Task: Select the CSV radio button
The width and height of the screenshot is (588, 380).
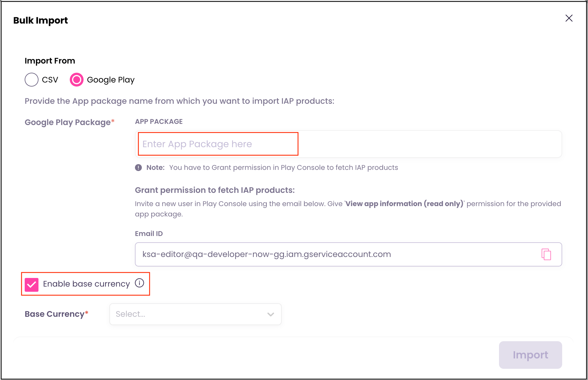Action: click(x=32, y=80)
